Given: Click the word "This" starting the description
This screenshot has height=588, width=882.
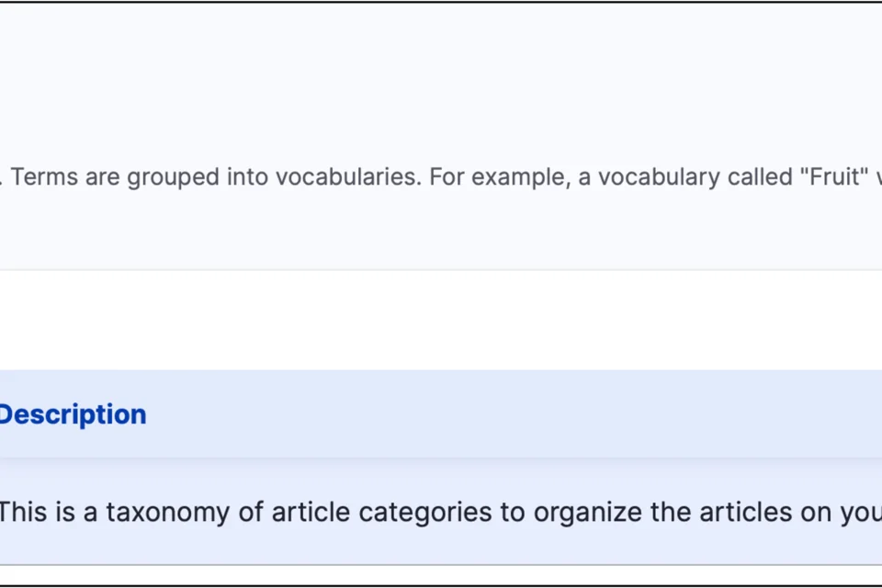Looking at the screenshot, I should click(22, 512).
